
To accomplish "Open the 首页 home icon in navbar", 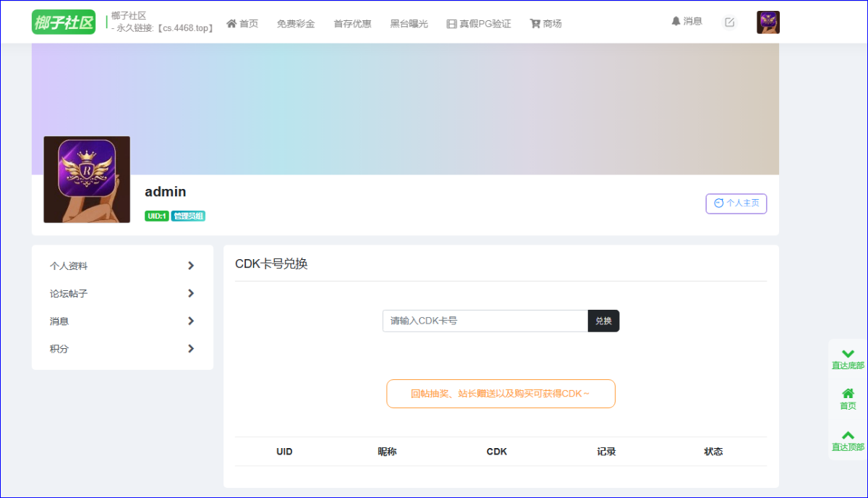I will coord(231,23).
